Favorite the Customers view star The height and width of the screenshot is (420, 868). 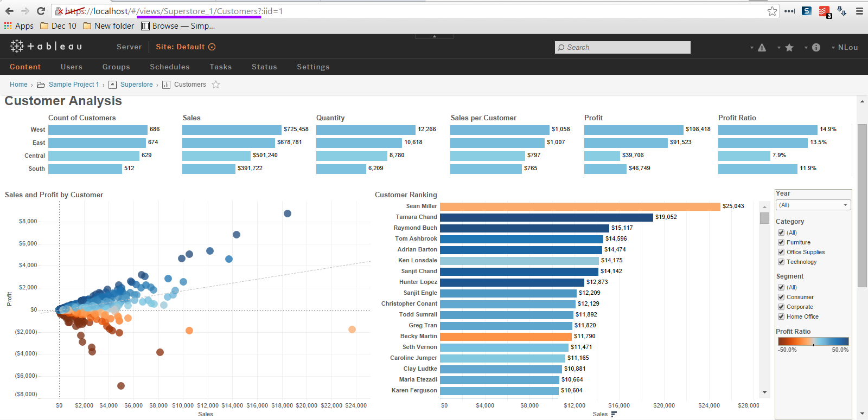tap(216, 85)
